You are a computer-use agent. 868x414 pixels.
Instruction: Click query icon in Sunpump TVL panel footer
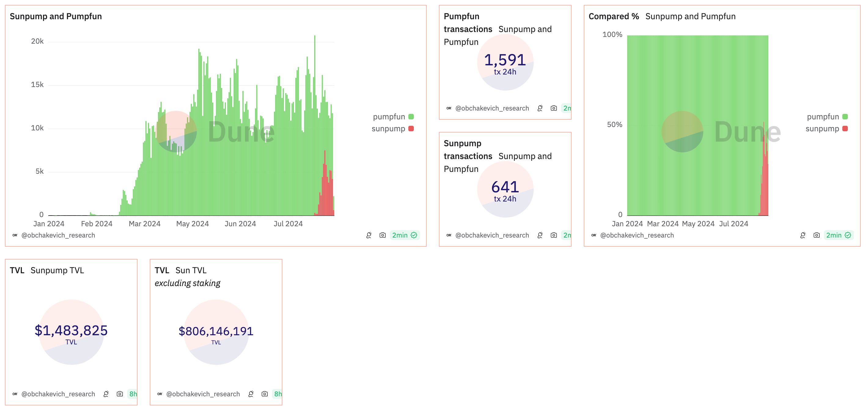tap(106, 394)
